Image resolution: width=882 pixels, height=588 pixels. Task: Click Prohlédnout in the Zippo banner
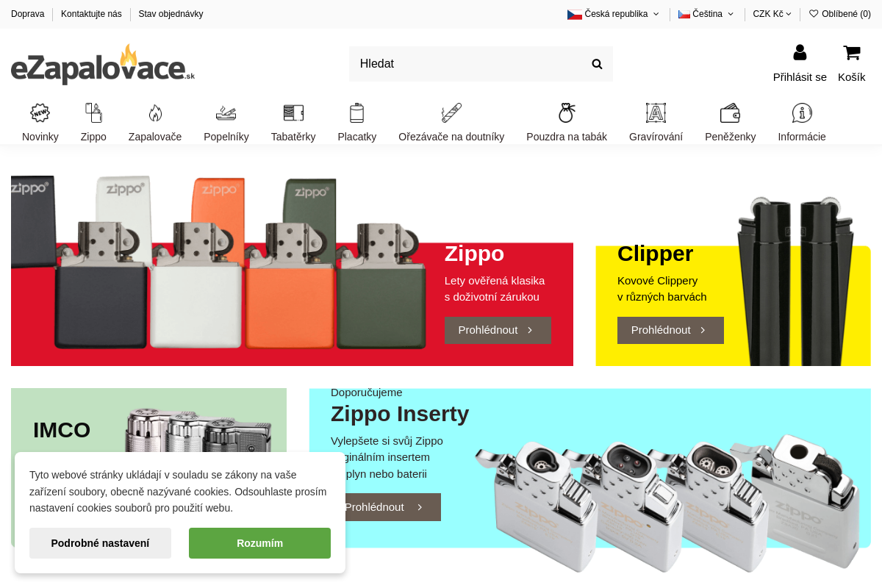point(498,330)
